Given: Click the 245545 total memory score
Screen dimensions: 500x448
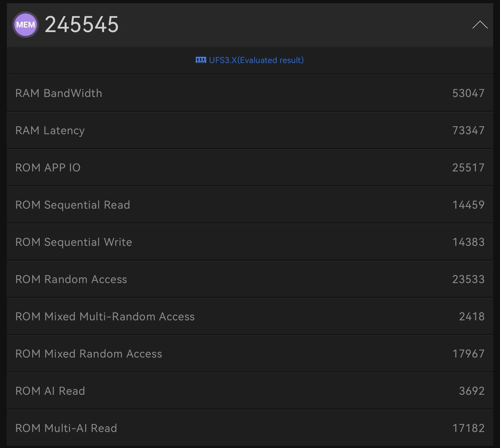Looking at the screenshot, I should point(82,25).
